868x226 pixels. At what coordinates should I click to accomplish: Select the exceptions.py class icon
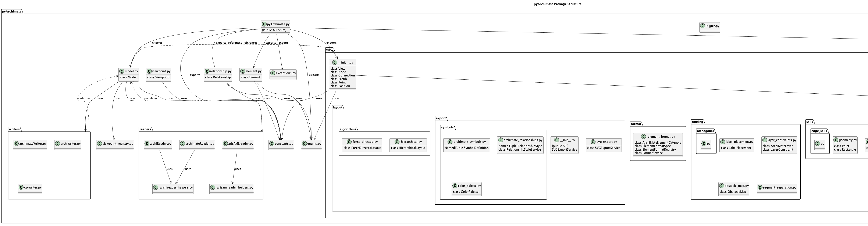point(273,73)
